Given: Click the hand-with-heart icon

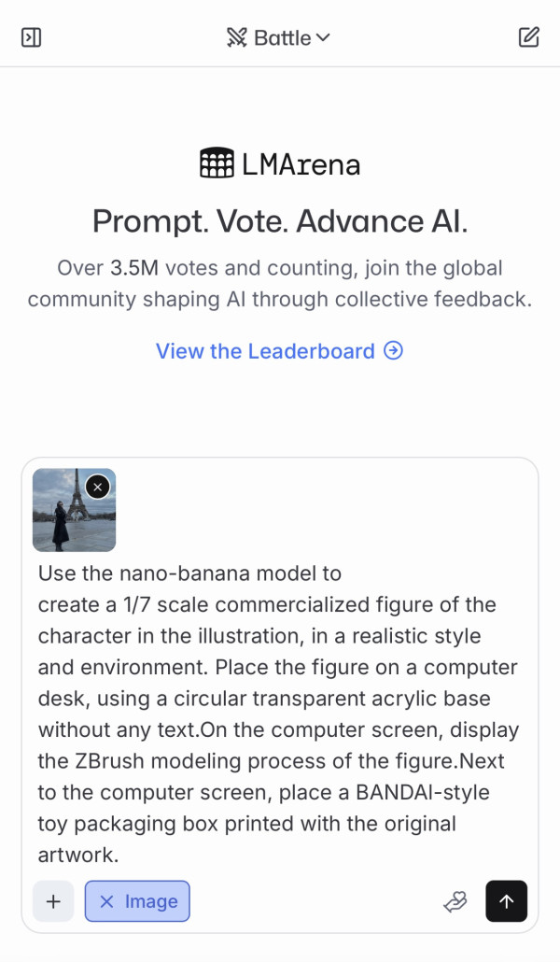Looking at the screenshot, I should click(x=455, y=901).
